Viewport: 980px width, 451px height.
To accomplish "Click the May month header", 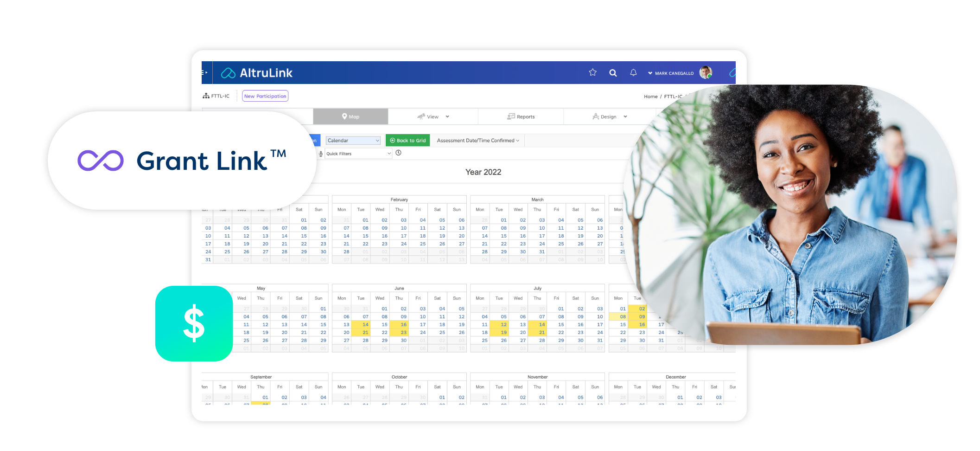I will pos(261,289).
